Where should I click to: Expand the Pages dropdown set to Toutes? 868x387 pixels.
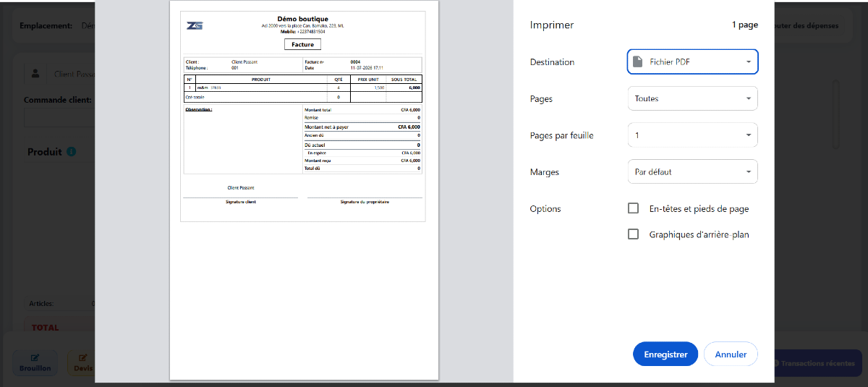[692, 98]
